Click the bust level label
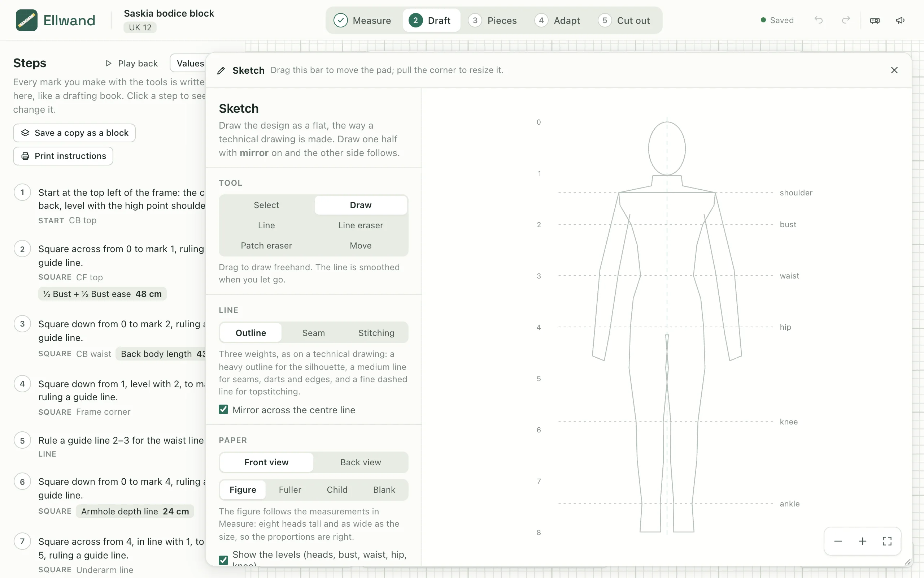This screenshot has height=578, width=924. [788, 224]
